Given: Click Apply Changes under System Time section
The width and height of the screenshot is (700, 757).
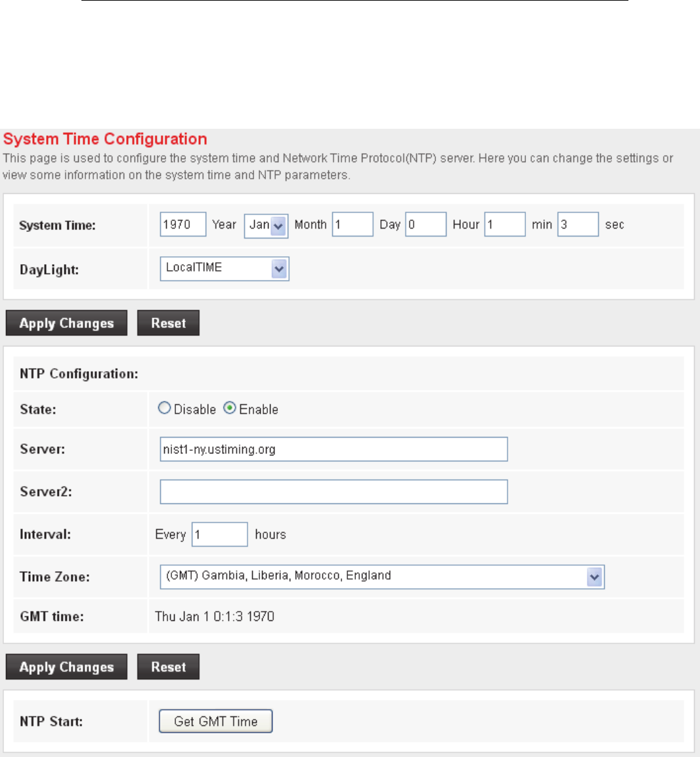Looking at the screenshot, I should (x=66, y=323).
